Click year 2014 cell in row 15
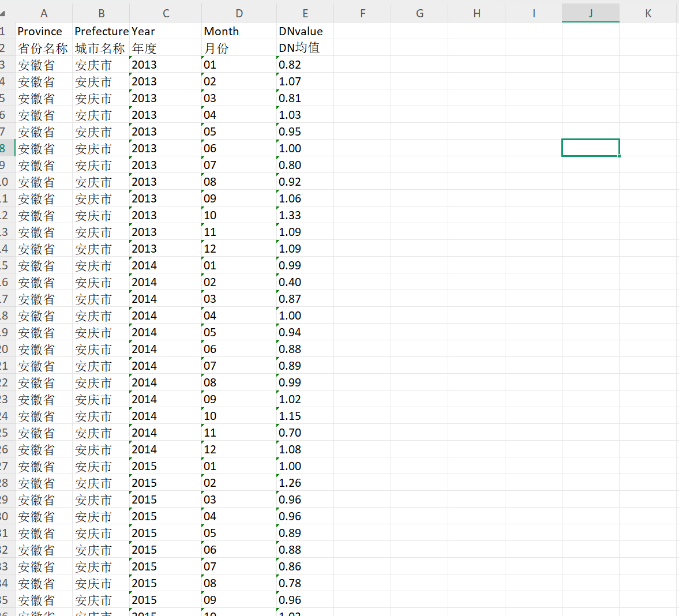This screenshot has height=616, width=679. pos(166,266)
